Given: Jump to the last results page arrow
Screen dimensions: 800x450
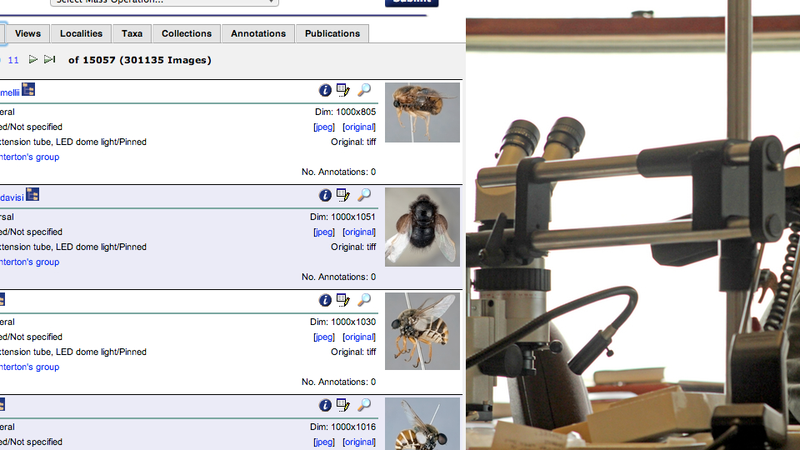Looking at the screenshot, I should [x=49, y=60].
